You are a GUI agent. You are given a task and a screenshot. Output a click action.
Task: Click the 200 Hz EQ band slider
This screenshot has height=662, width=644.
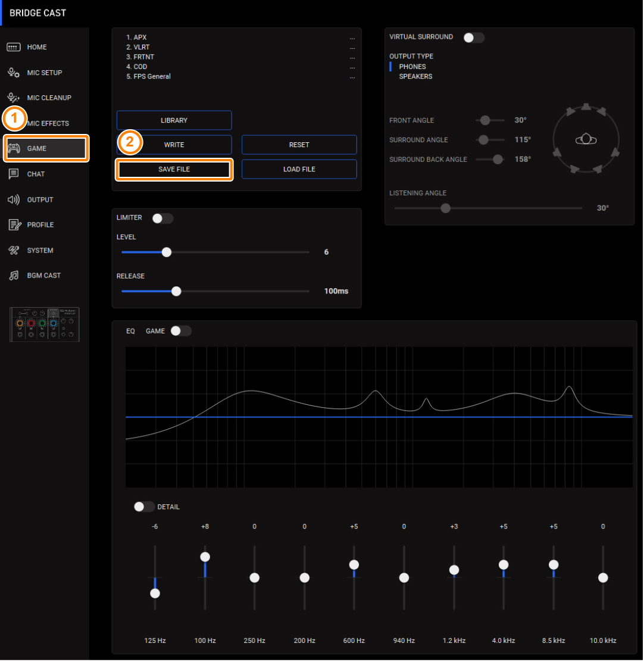(x=304, y=578)
